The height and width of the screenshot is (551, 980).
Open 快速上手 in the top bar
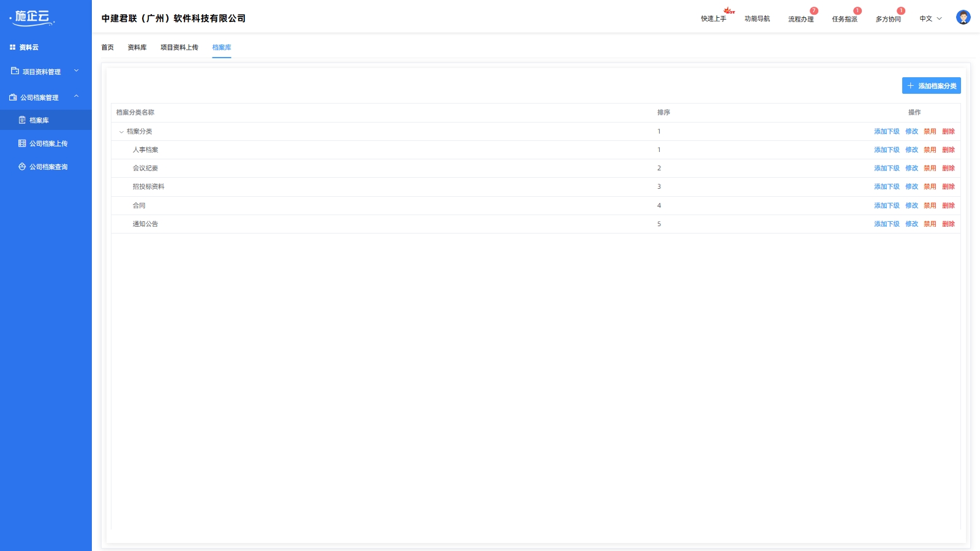[x=714, y=19]
